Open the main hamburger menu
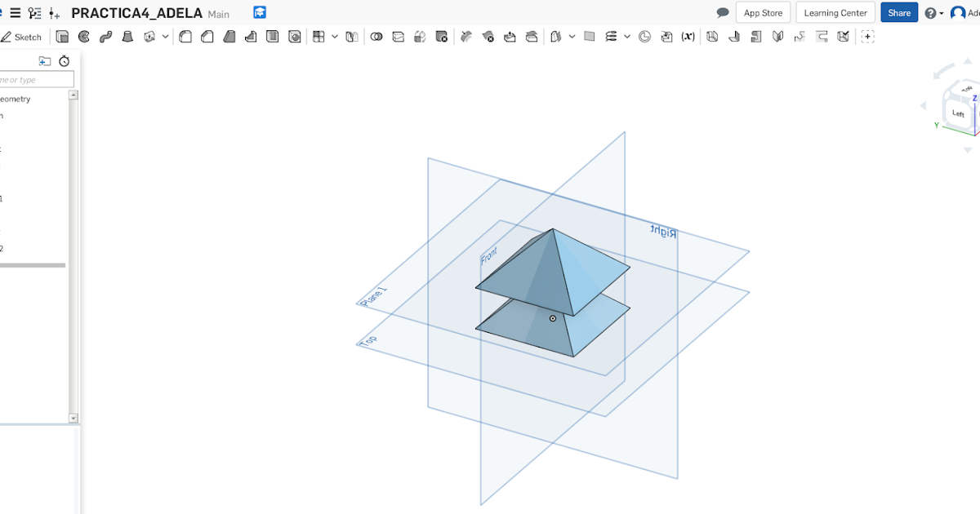The height and width of the screenshot is (514, 980). click(15, 12)
